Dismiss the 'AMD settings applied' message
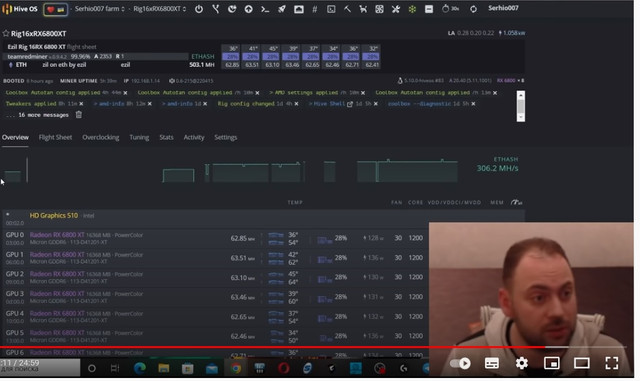Image resolution: width=640 pixels, height=381 pixels. pyautogui.click(x=363, y=93)
